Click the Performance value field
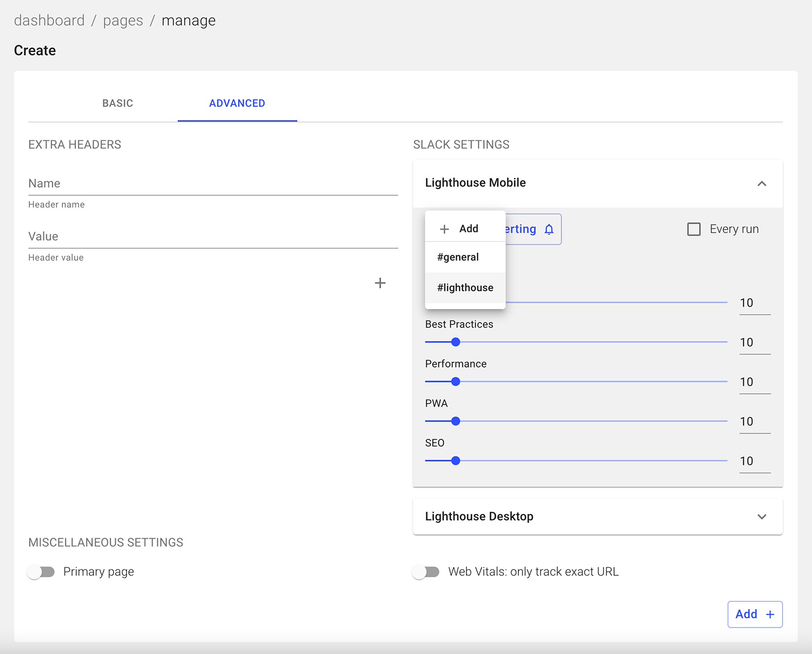Viewport: 812px width, 654px height. tap(755, 382)
